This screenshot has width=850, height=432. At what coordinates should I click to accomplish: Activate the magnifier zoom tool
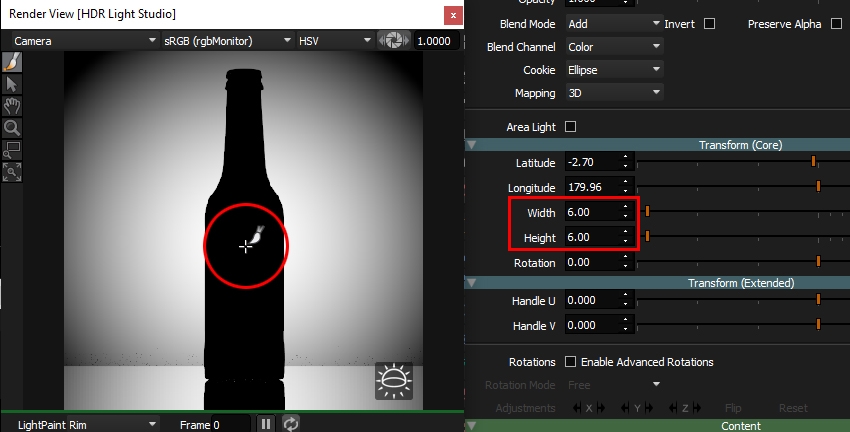click(11, 128)
